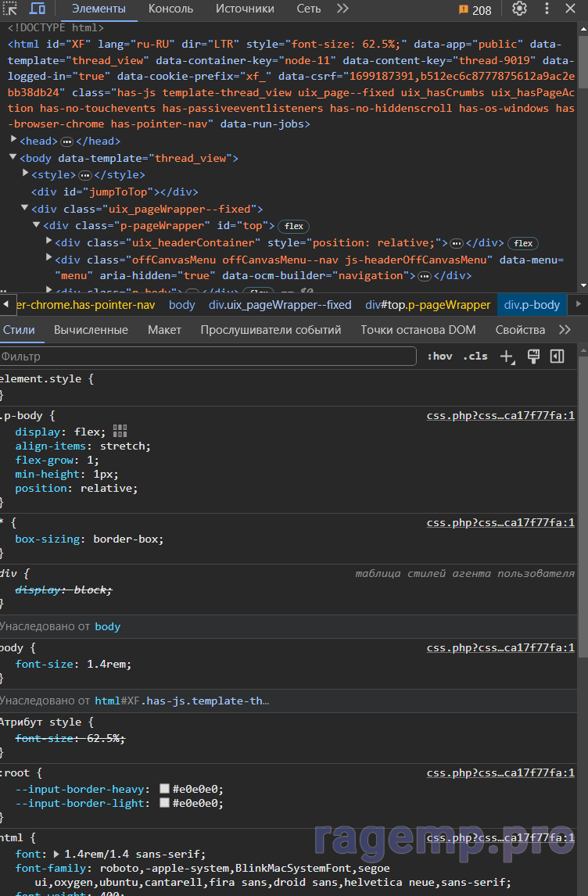Image resolution: width=588 pixels, height=896 pixels.
Task: Switch to the Консоль tab
Action: tap(170, 9)
